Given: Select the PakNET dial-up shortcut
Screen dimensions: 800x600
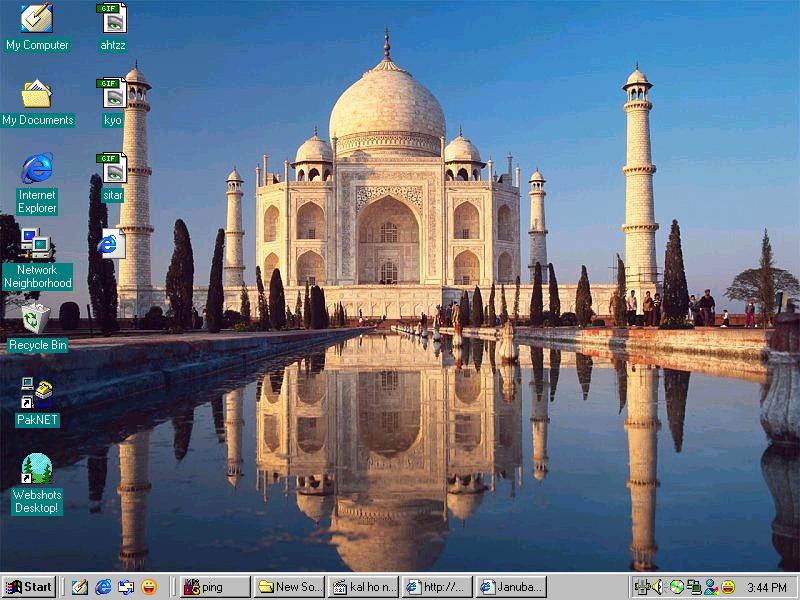Looking at the screenshot, I should click(x=37, y=402).
